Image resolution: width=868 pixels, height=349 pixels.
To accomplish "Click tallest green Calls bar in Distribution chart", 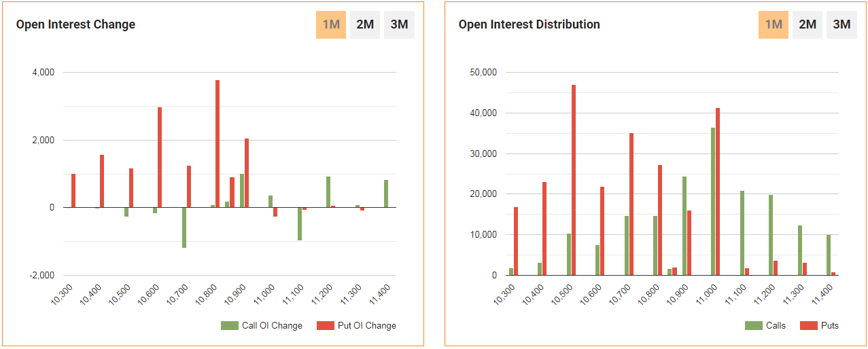I will tap(713, 201).
